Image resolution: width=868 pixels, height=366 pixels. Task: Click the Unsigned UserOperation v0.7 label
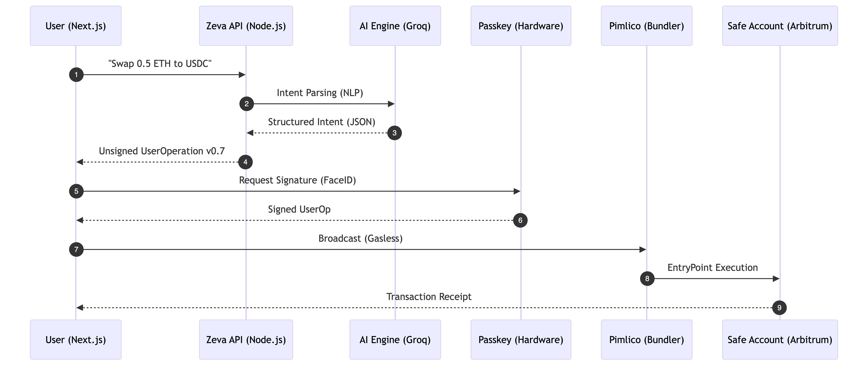162,151
